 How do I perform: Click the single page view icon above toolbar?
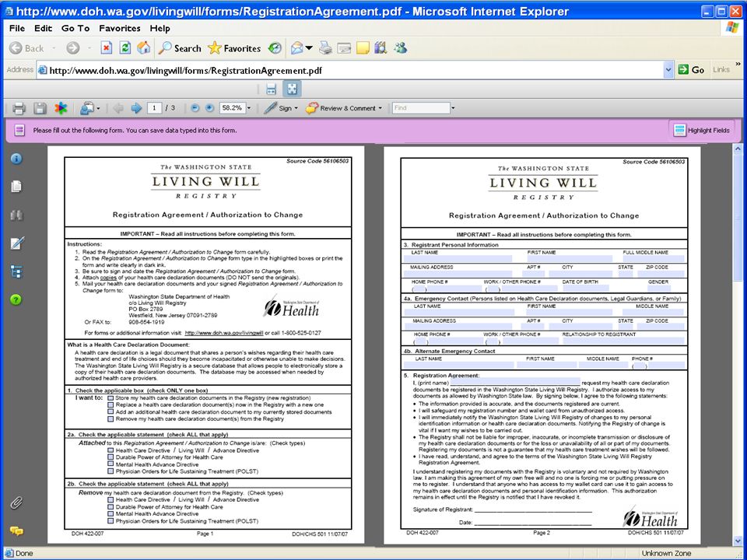(x=271, y=89)
